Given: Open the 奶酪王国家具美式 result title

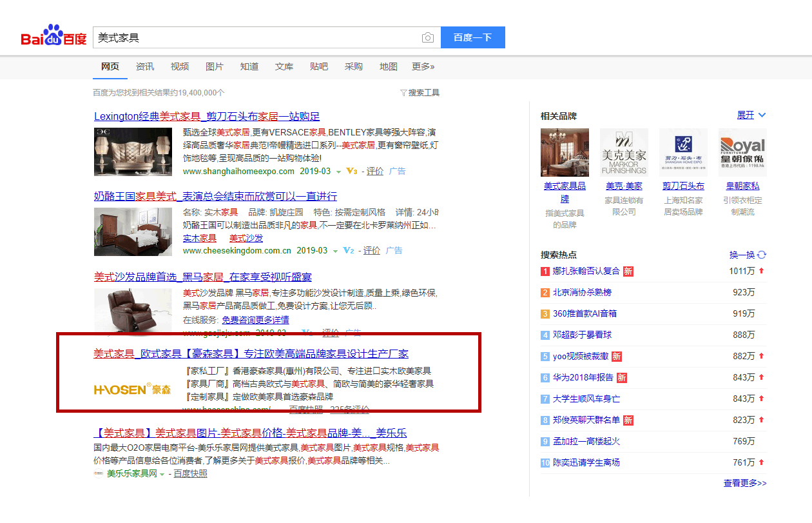Looking at the screenshot, I should tap(215, 196).
